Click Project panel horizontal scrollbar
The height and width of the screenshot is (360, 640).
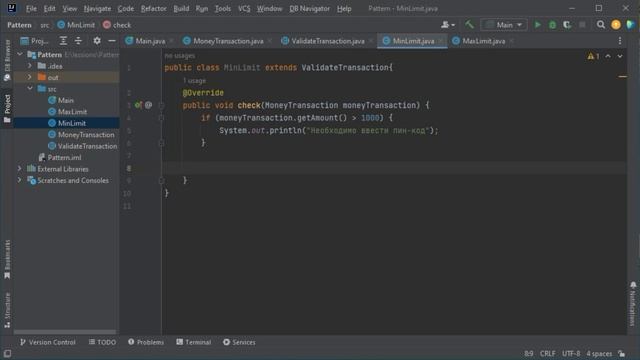pos(65,332)
